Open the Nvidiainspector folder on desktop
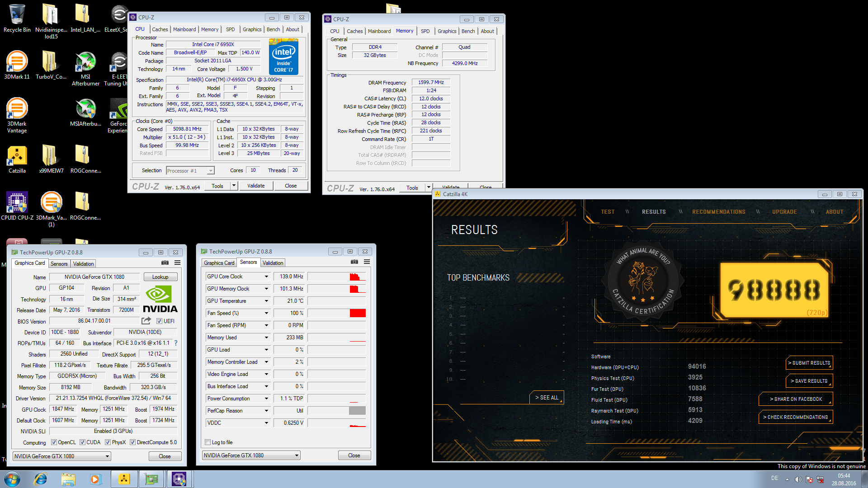Viewport: 868px width, 488px height. point(51,20)
